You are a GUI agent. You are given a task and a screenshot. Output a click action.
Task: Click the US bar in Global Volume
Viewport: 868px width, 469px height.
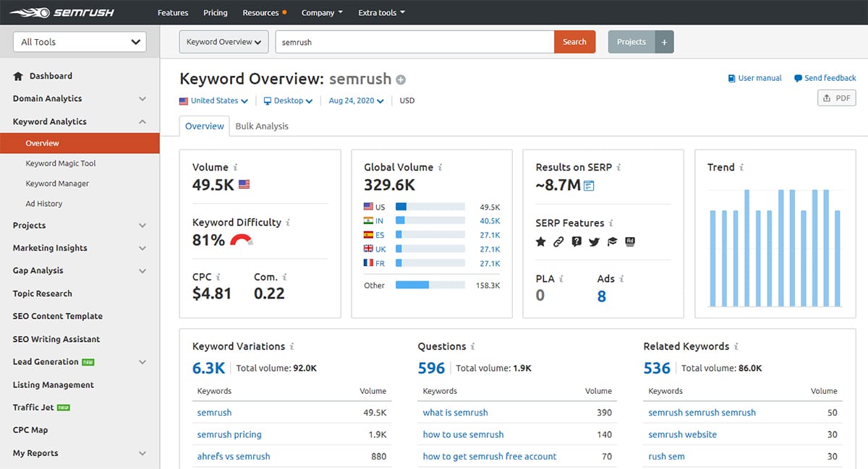point(430,207)
